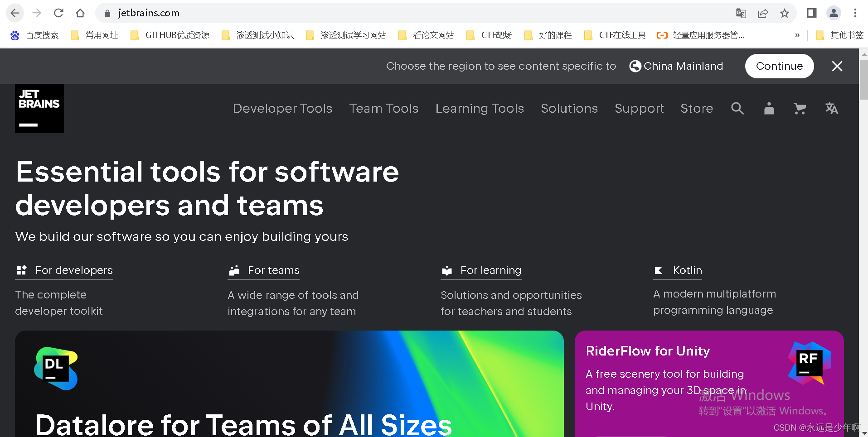Open the 好的课程 bookmark folder
The width and height of the screenshot is (868, 437).
click(548, 35)
